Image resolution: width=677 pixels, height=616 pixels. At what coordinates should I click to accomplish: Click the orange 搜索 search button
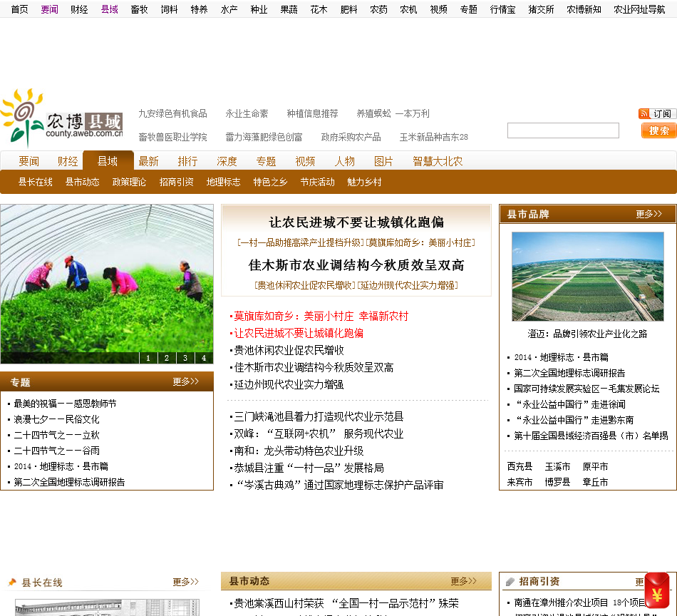(x=658, y=130)
